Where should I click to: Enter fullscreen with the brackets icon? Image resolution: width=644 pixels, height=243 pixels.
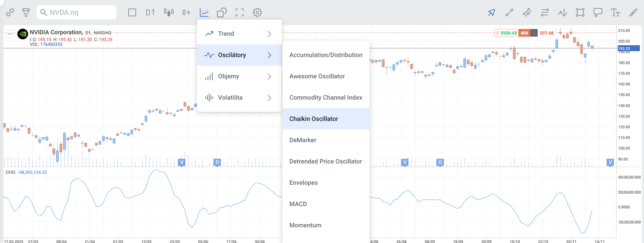click(x=240, y=12)
